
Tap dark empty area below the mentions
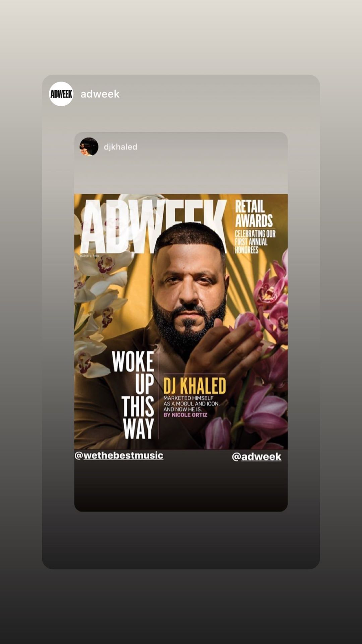point(181,486)
